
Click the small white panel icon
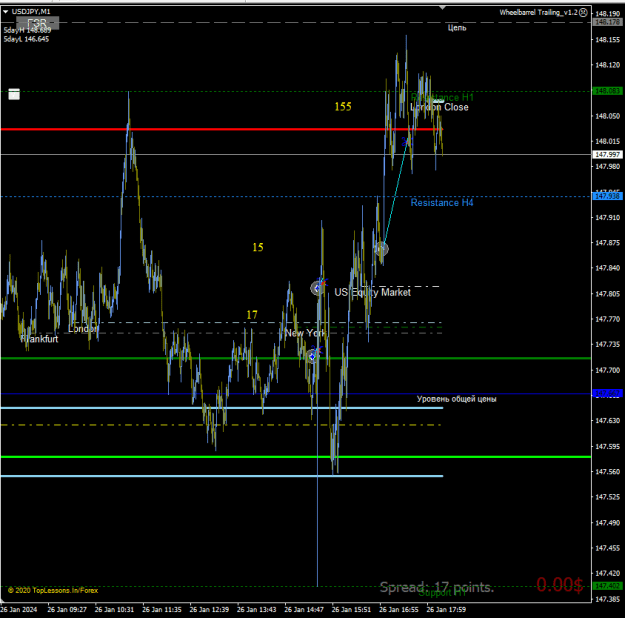pyautogui.click(x=14, y=94)
